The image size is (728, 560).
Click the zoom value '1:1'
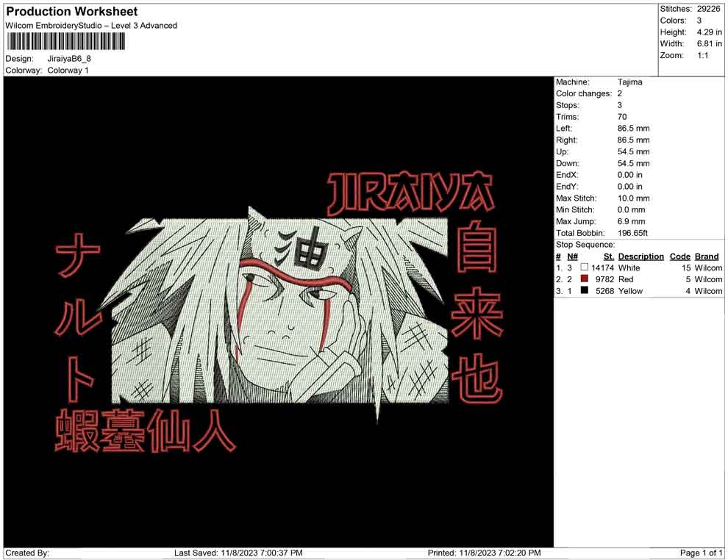click(702, 55)
